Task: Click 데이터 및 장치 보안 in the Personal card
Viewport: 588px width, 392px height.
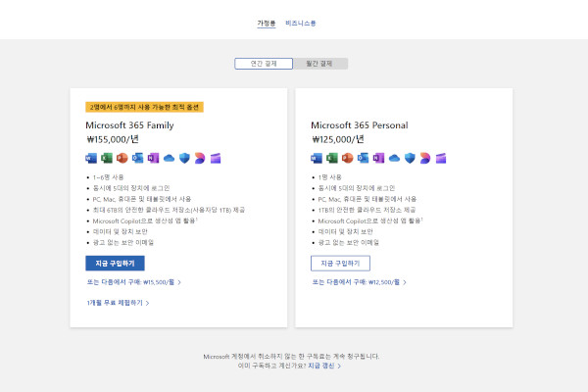Action: (x=345, y=231)
